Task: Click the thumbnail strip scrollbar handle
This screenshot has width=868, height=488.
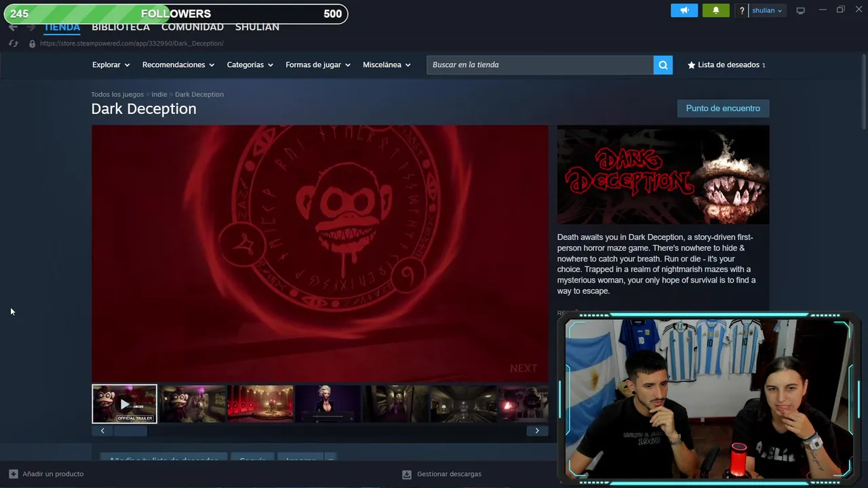Action: [x=130, y=431]
